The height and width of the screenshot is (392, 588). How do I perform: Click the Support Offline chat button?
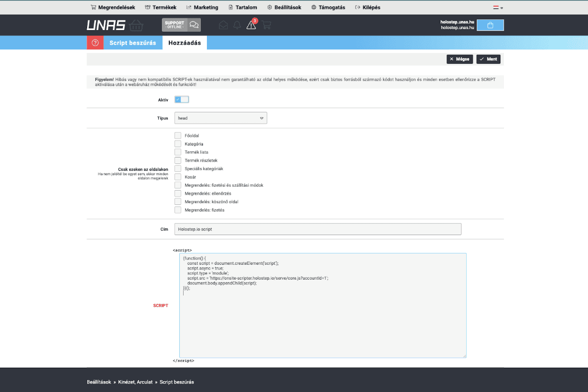tap(181, 25)
